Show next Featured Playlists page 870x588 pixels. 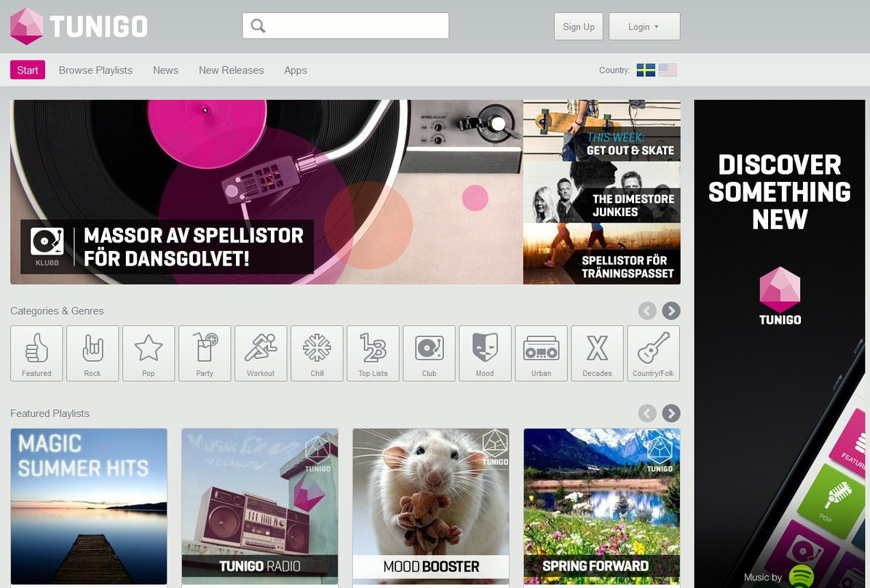coord(671,413)
